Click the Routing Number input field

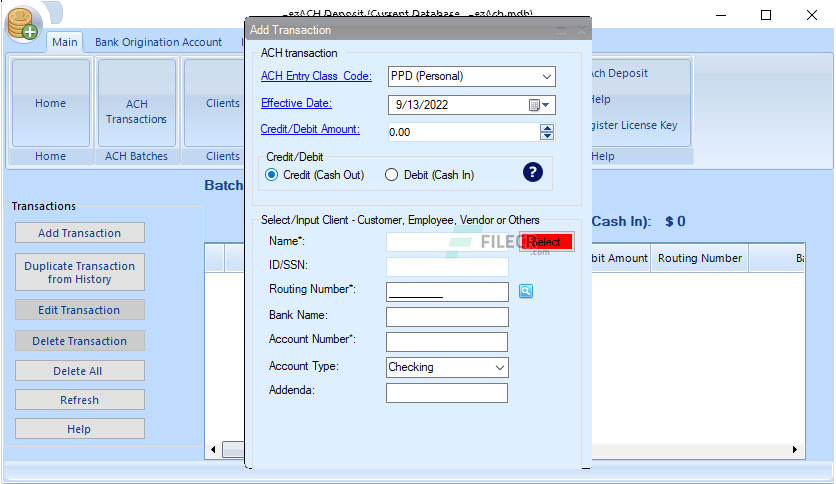(x=447, y=292)
